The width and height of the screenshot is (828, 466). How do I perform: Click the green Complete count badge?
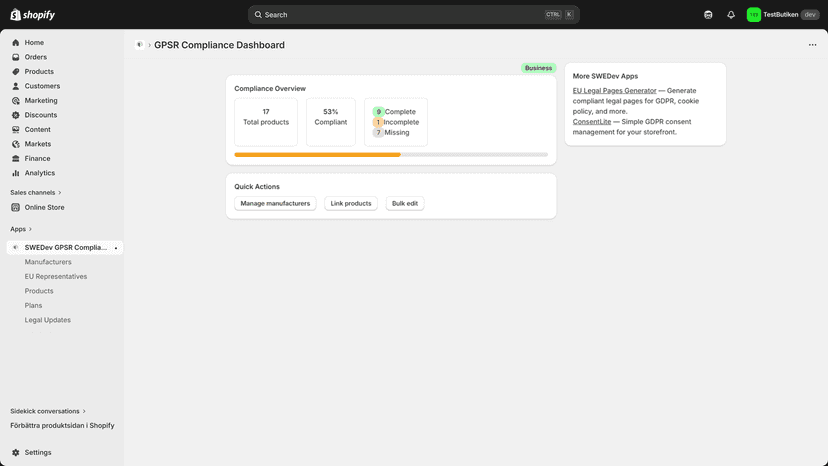coord(378,111)
